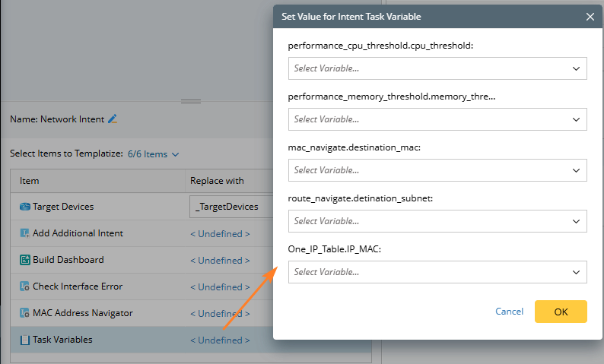
Task: Open the cpu_threshold variable dropdown
Action: [437, 68]
